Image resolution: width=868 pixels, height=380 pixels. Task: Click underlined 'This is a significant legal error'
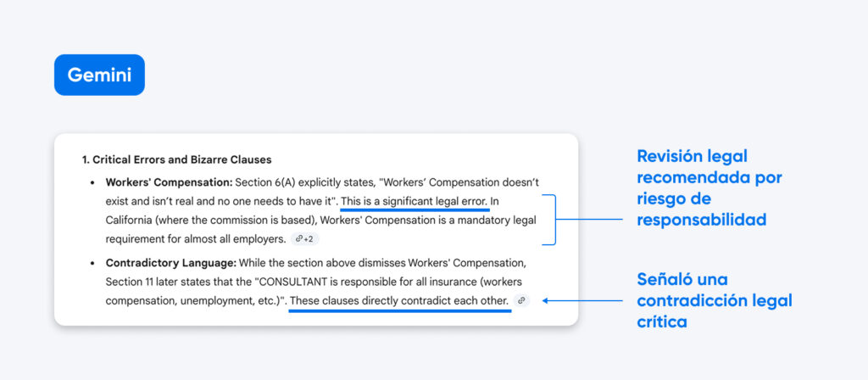(x=414, y=202)
